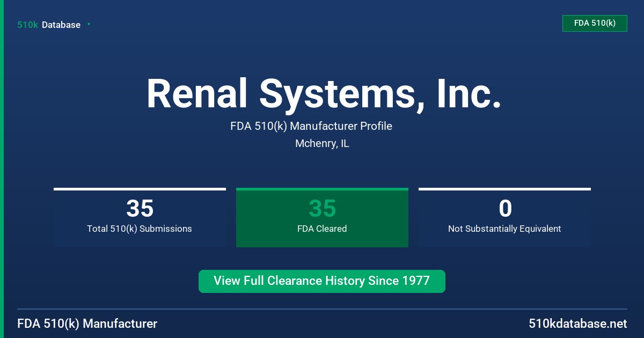Click the FDA 510(k) Manufacturer footer text

pyautogui.click(x=87, y=324)
